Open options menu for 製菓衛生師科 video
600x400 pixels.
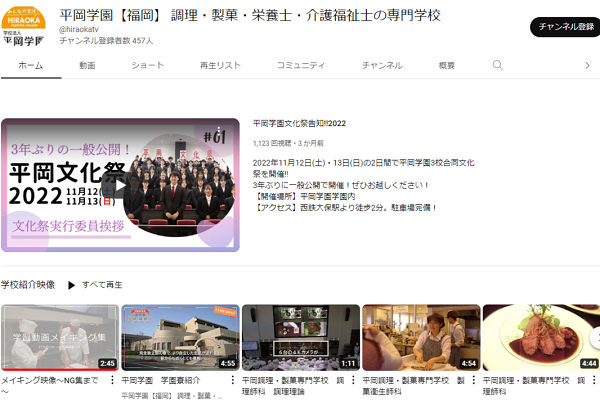click(474, 380)
